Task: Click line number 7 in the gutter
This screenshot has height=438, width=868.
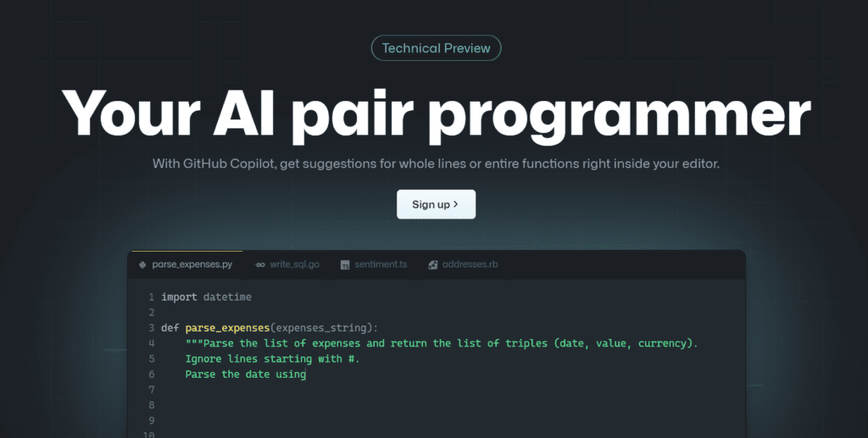Action: coord(151,390)
